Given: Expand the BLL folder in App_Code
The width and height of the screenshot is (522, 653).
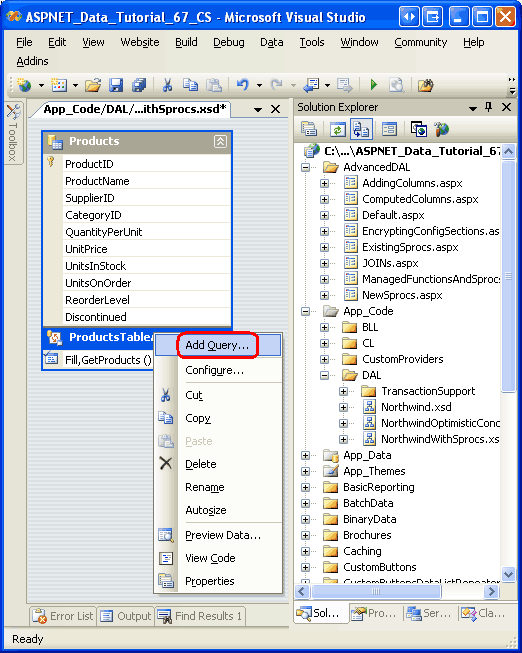Looking at the screenshot, I should (325, 327).
